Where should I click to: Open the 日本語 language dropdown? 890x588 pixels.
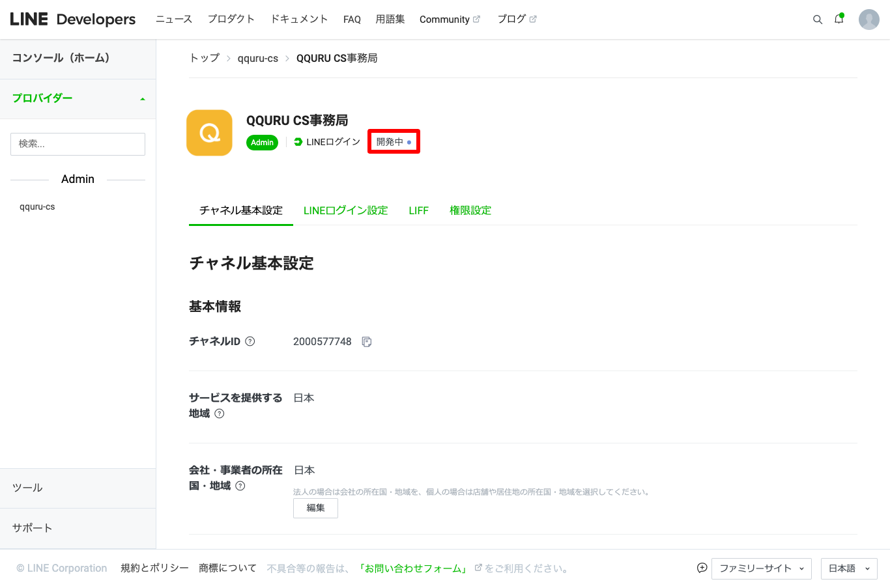coord(848,568)
